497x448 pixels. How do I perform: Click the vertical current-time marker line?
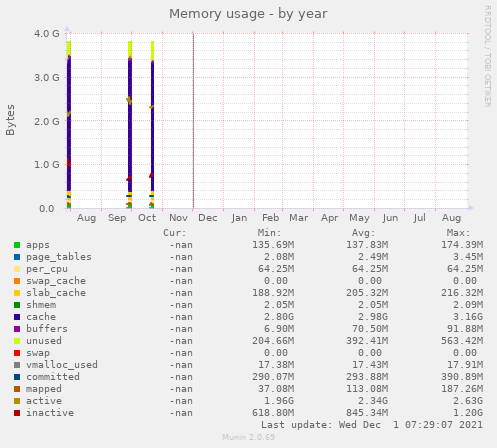(x=193, y=121)
